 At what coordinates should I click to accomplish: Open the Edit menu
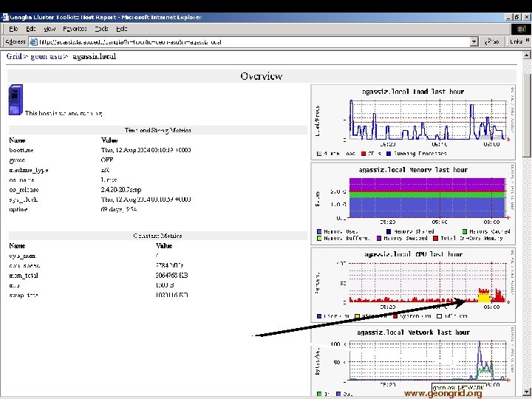pyautogui.click(x=31, y=29)
